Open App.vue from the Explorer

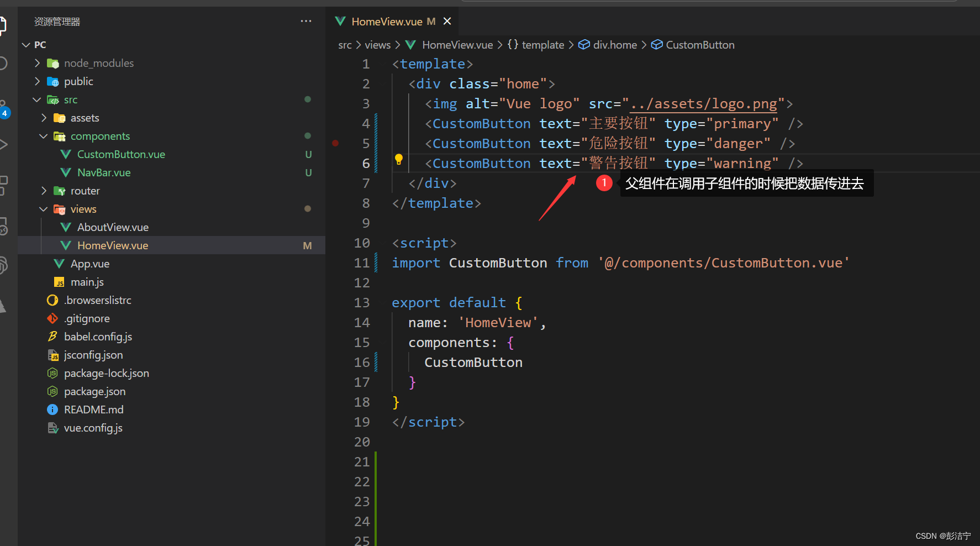[x=89, y=264]
